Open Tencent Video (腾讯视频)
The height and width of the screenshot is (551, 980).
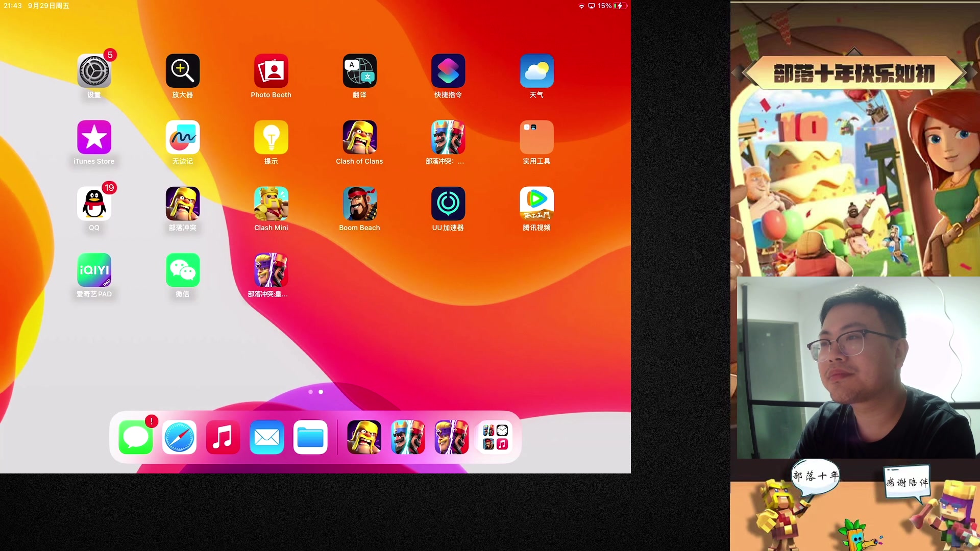pos(536,203)
